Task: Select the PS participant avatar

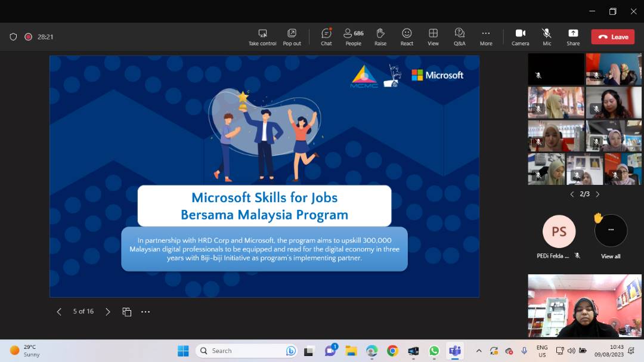Action: [x=559, y=231]
